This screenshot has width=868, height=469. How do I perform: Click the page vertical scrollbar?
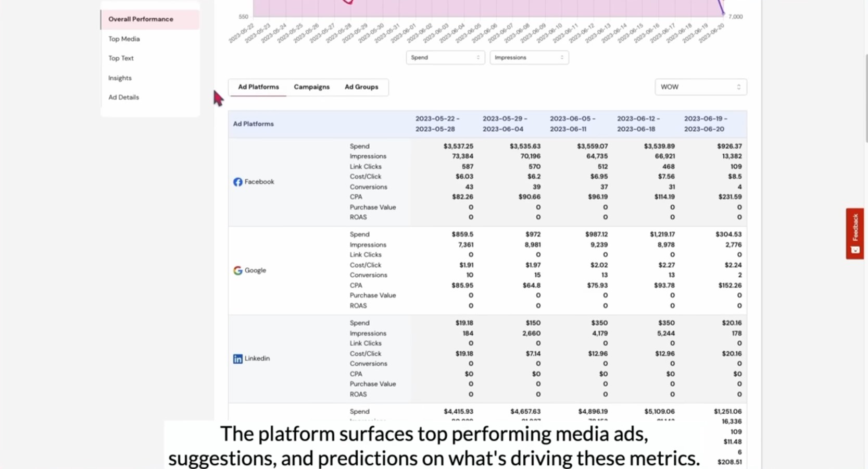coord(866,98)
